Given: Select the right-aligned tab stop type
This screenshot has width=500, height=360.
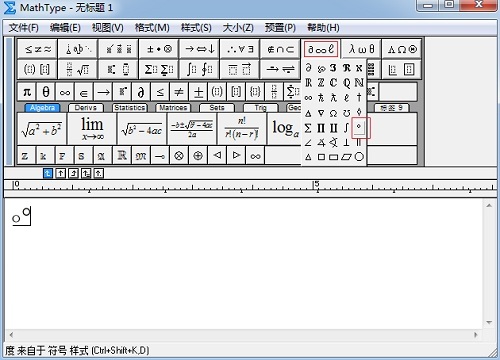Looking at the screenshot, I should coord(73,173).
